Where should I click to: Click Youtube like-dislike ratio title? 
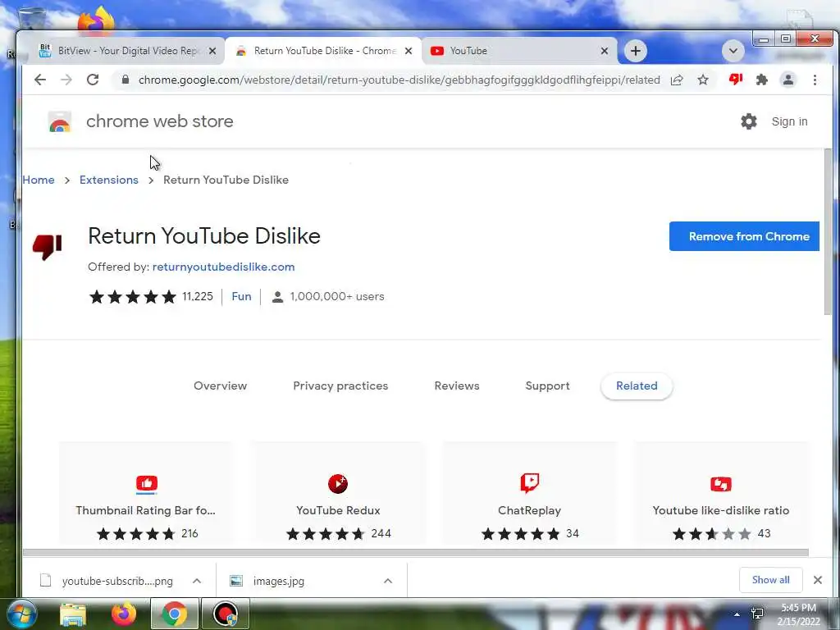[x=720, y=510]
